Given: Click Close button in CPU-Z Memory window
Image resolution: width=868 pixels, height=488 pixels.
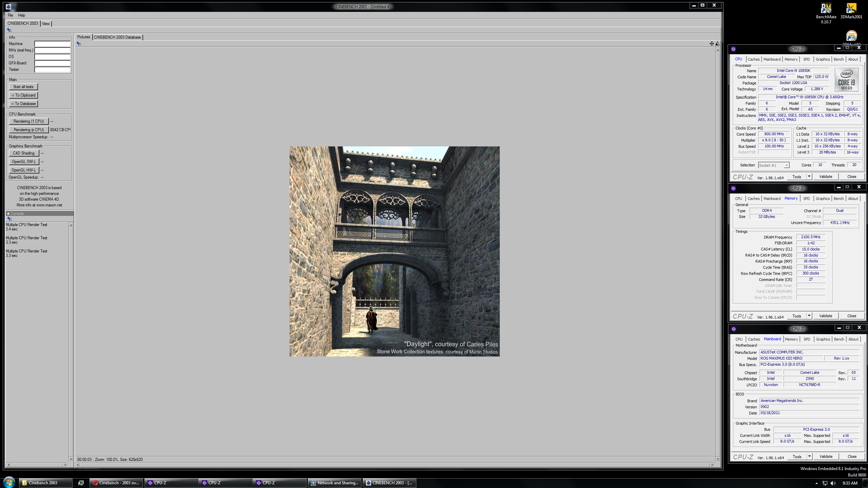Looking at the screenshot, I should [852, 316].
